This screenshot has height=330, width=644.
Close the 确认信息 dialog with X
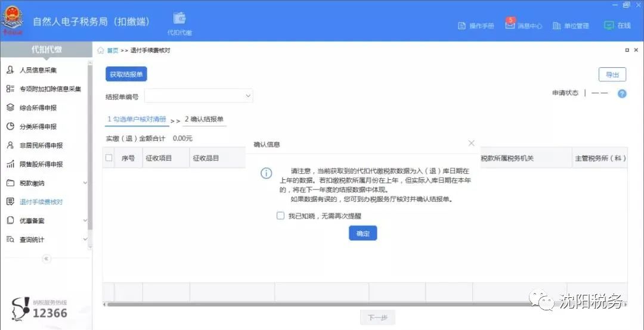[x=472, y=143]
